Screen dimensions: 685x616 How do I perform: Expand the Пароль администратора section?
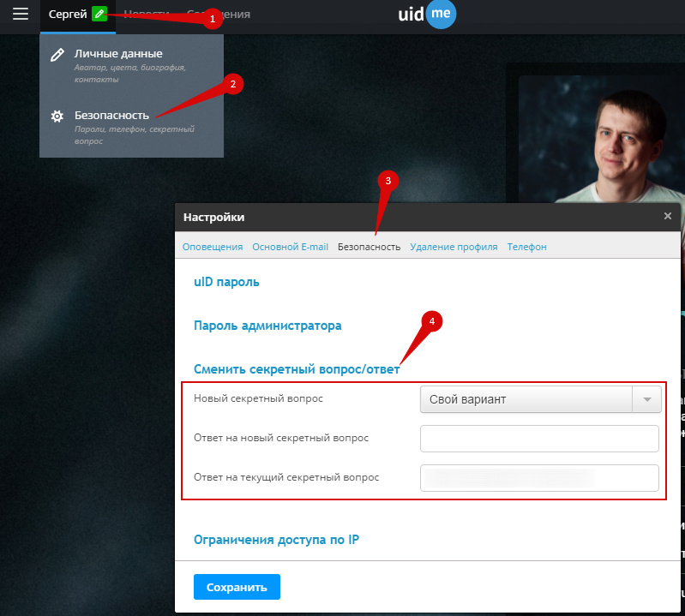click(x=267, y=326)
